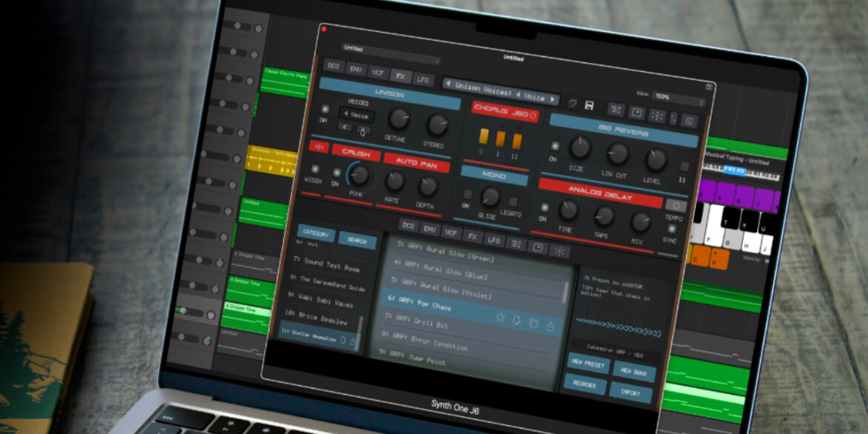The image size is (868, 434).
Task: Click next parameter arrow on Unison Voices display
Action: tap(552, 99)
